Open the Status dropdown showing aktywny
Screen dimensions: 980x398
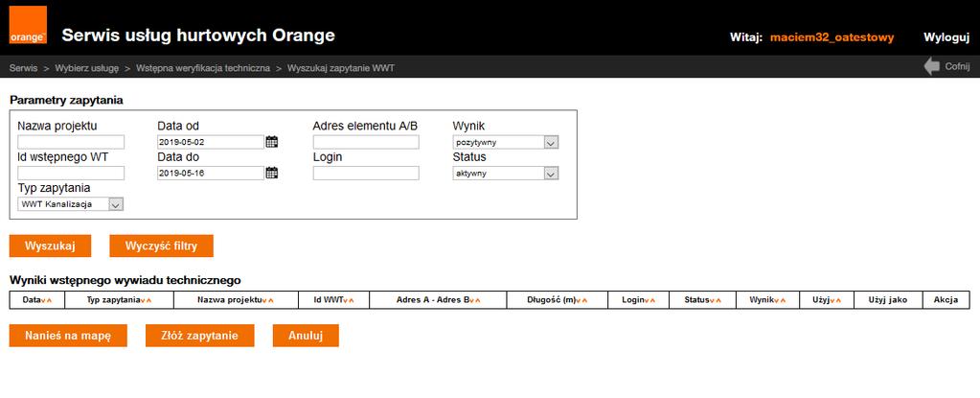(505, 174)
